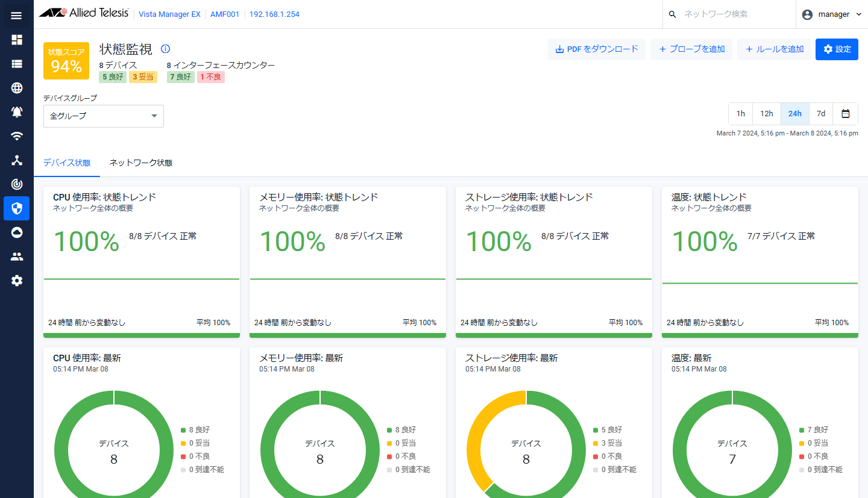The width and height of the screenshot is (868, 498).
Task: Open the hamburger menu in sidebar
Action: tap(16, 16)
